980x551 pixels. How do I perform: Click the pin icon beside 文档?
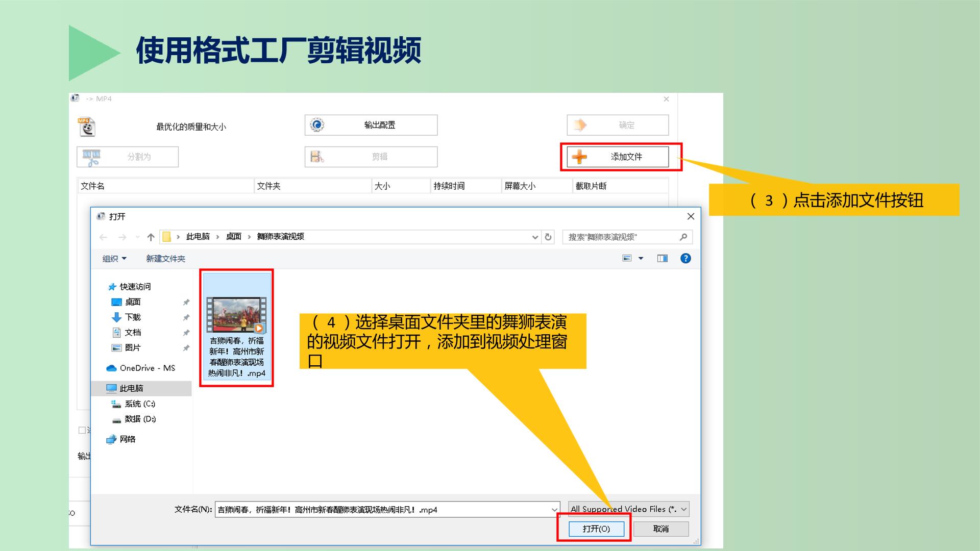coord(186,333)
